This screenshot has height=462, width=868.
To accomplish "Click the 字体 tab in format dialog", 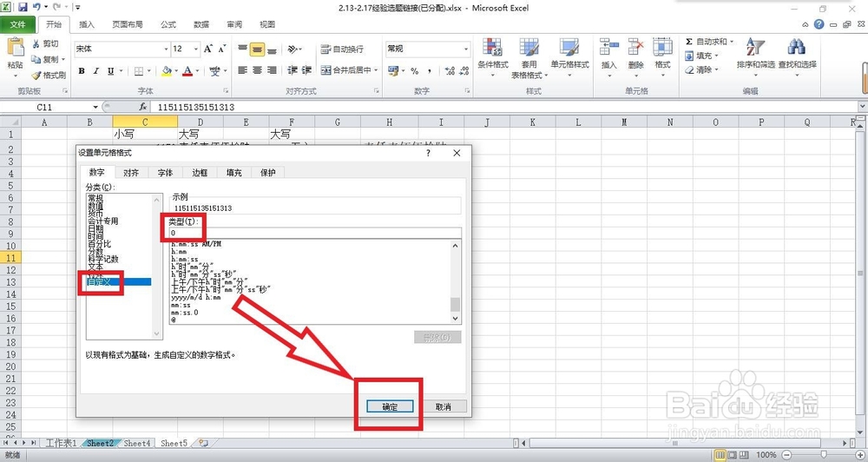I will click(165, 173).
